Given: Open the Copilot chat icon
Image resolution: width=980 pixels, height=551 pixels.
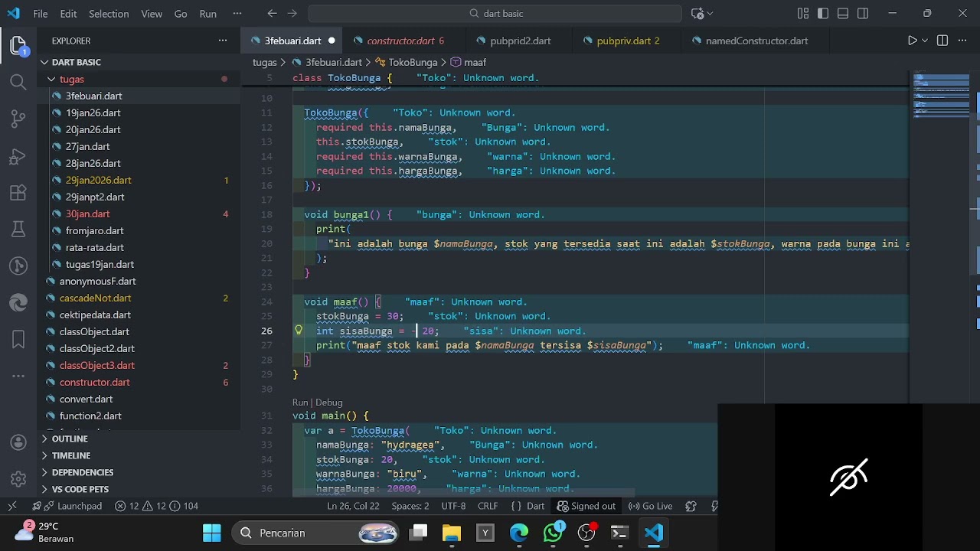Looking at the screenshot, I should 697,14.
